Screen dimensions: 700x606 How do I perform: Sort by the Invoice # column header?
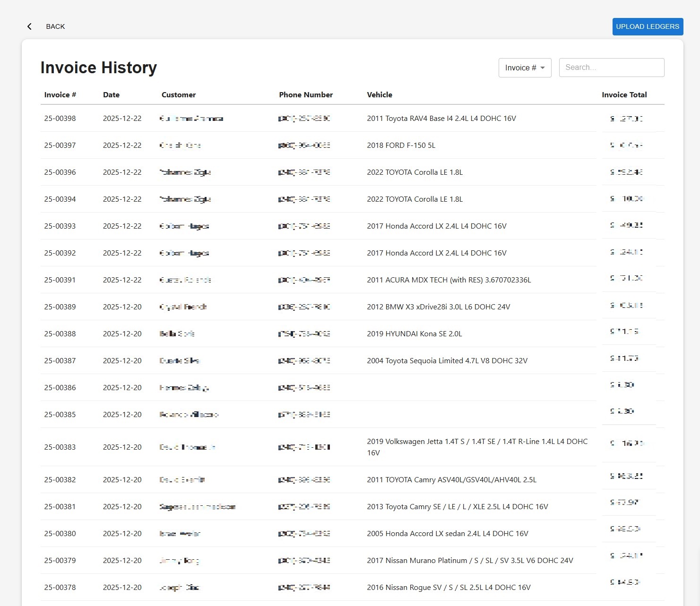[60, 94]
